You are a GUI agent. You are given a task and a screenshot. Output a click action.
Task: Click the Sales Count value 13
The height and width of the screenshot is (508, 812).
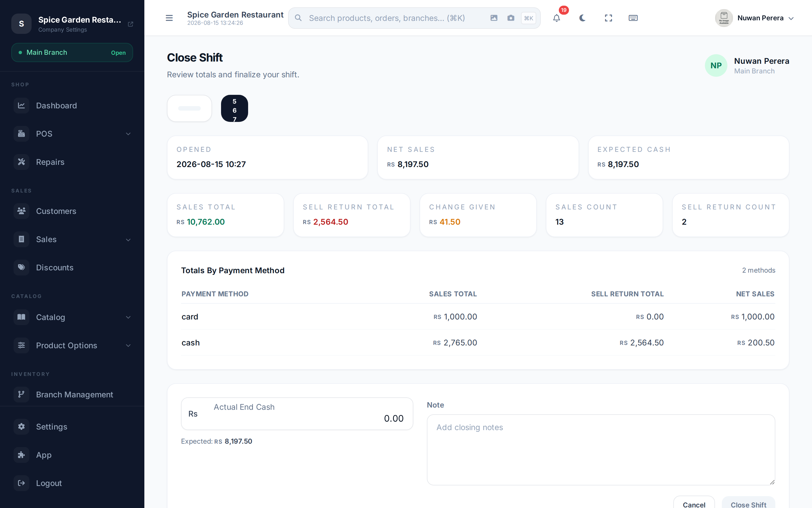point(559,222)
